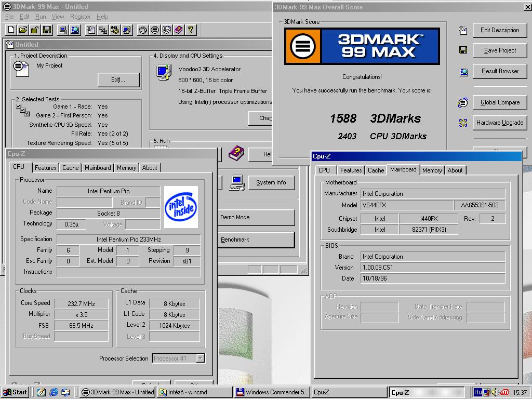Click the Hardware Upgrade button
The height and width of the screenshot is (399, 532).
[500, 123]
